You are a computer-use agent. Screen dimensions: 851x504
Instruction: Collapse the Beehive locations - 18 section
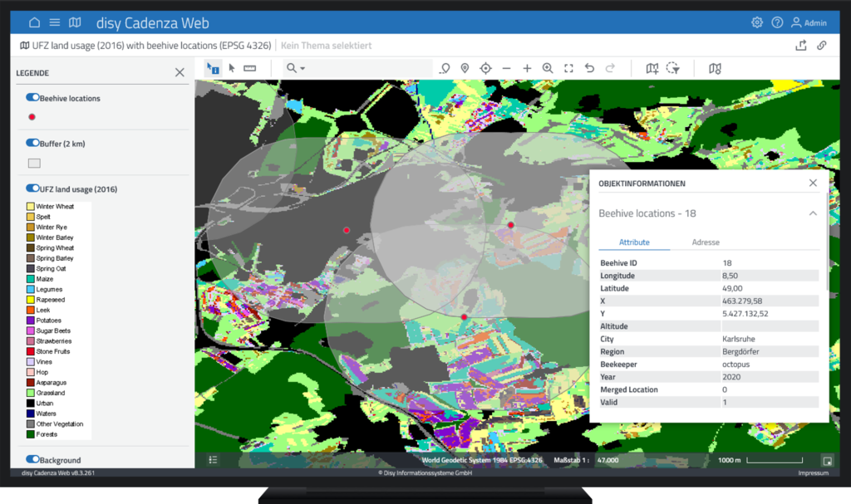pyautogui.click(x=813, y=213)
